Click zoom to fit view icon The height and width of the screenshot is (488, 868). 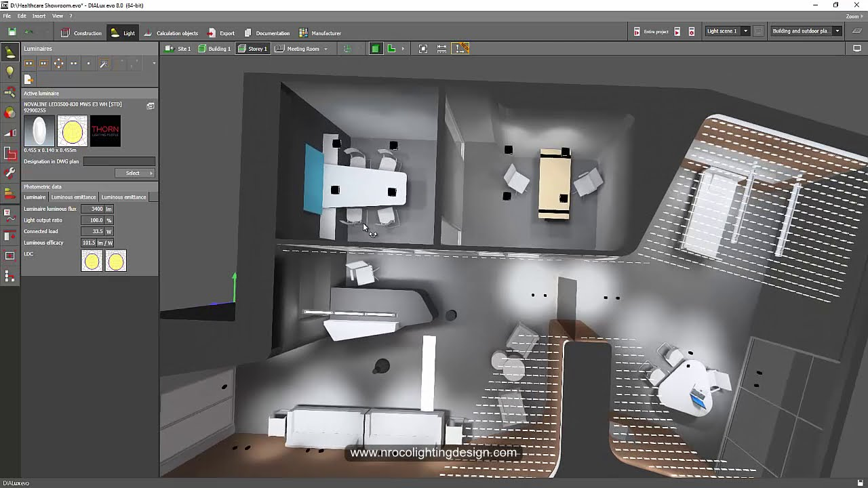pyautogui.click(x=423, y=49)
